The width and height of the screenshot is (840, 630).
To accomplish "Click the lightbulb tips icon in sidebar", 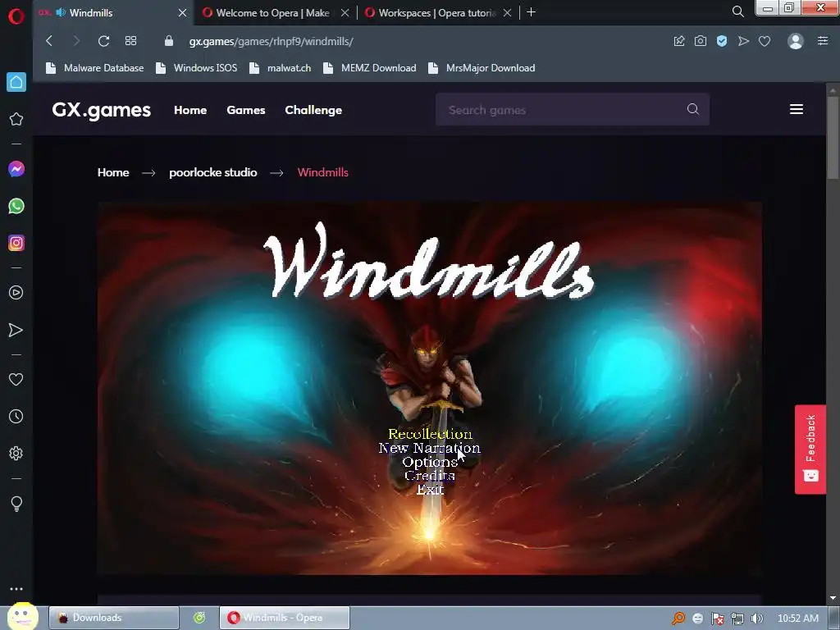I will coord(16,504).
